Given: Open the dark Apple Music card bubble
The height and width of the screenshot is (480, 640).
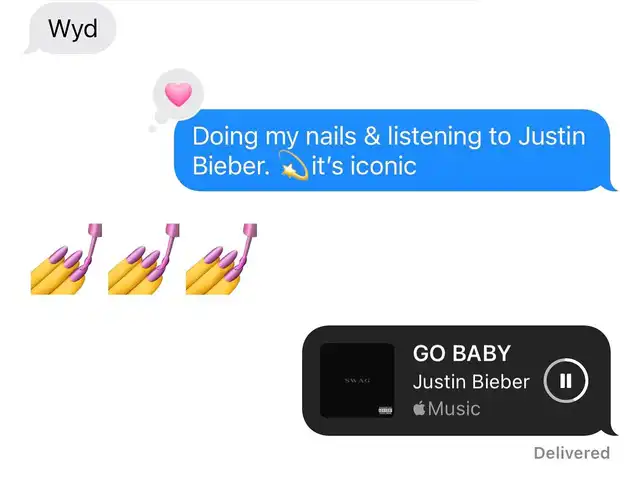Looking at the screenshot, I should 457,380.
